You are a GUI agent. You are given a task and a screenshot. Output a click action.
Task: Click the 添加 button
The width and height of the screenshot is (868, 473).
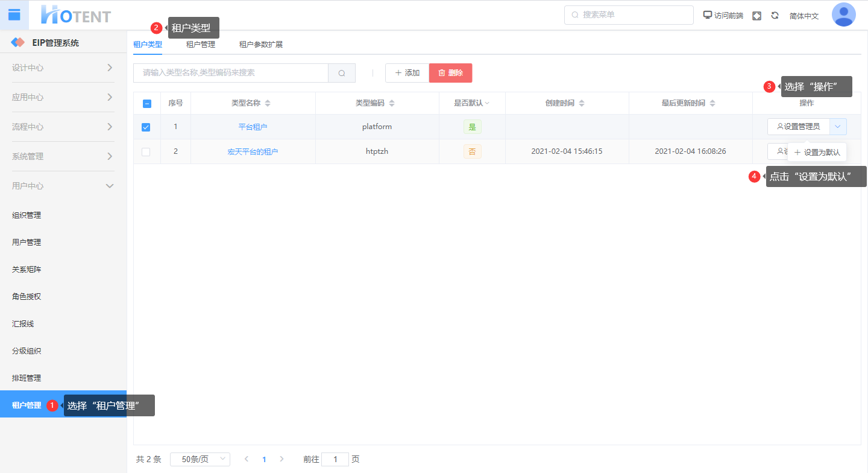(x=407, y=73)
